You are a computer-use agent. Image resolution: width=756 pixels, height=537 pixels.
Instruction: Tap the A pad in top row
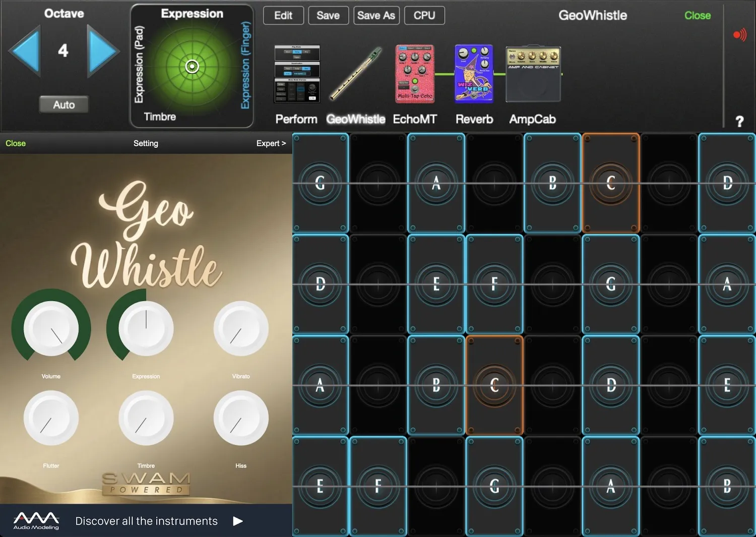(x=436, y=183)
